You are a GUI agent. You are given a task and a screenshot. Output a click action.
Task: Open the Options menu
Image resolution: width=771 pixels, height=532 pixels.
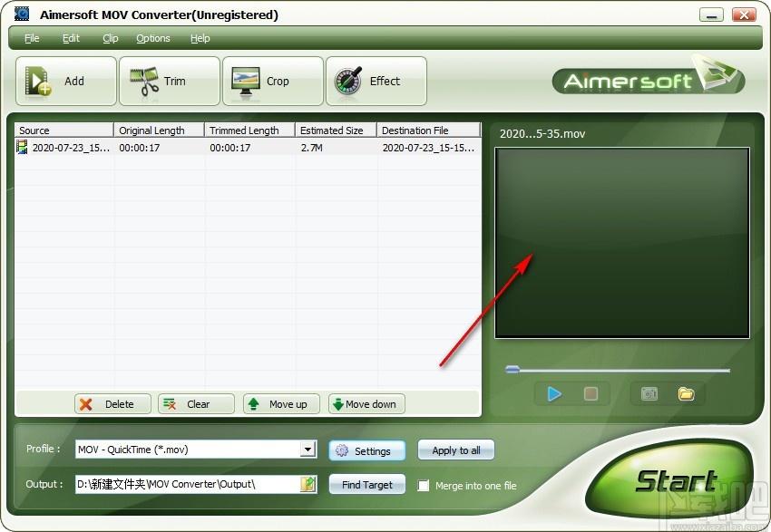tap(153, 38)
